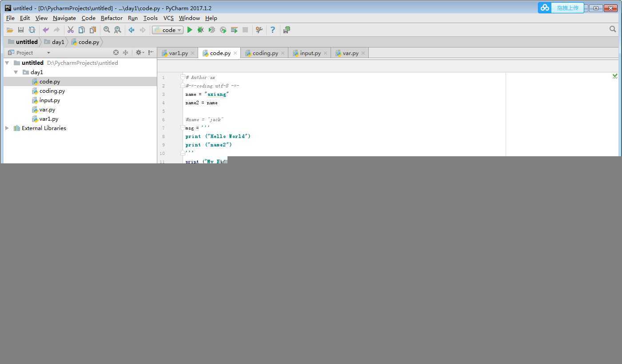622x364 pixels.
Task: Open Replace with the magnifier-A icon
Action: 117,30
